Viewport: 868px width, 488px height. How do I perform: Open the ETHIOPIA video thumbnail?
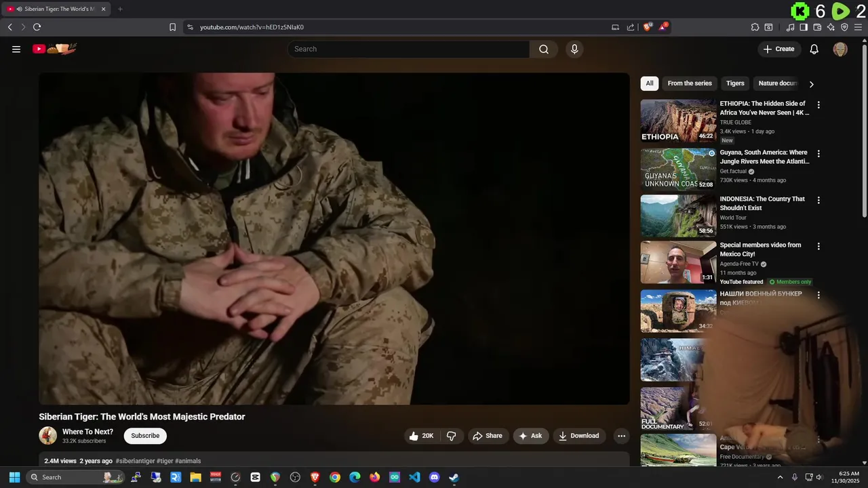(x=678, y=121)
